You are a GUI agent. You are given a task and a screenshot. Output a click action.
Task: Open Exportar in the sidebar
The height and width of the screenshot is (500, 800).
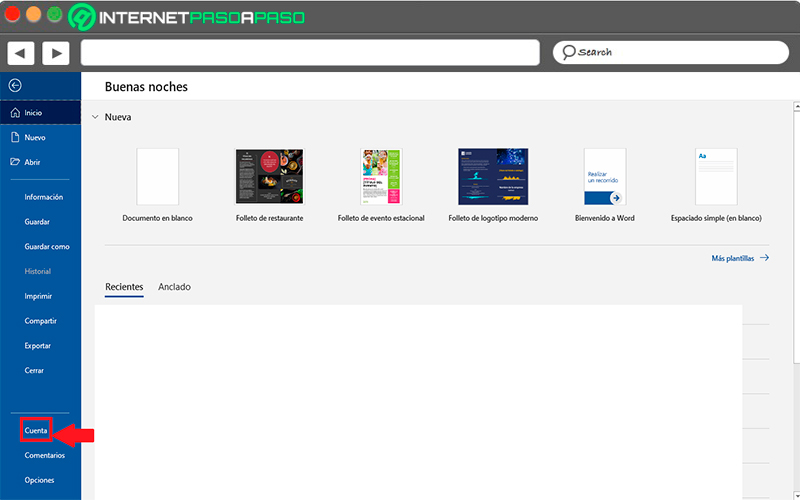(37, 346)
